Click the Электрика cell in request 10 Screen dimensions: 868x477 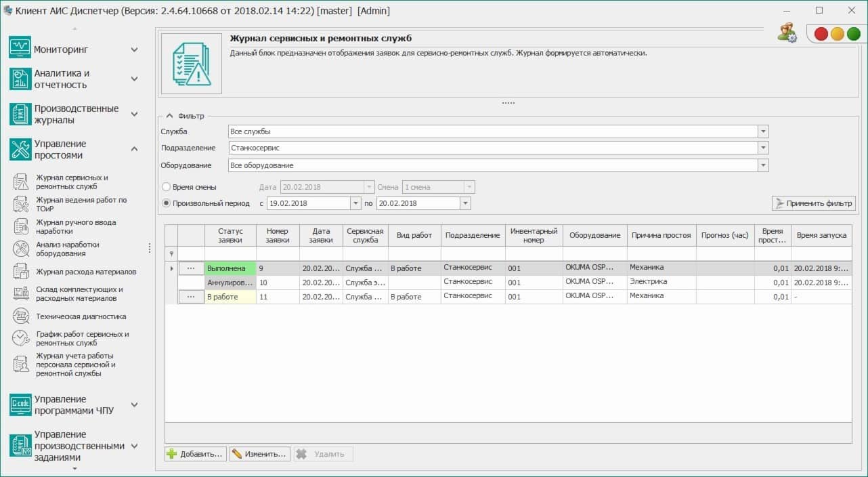(661, 282)
